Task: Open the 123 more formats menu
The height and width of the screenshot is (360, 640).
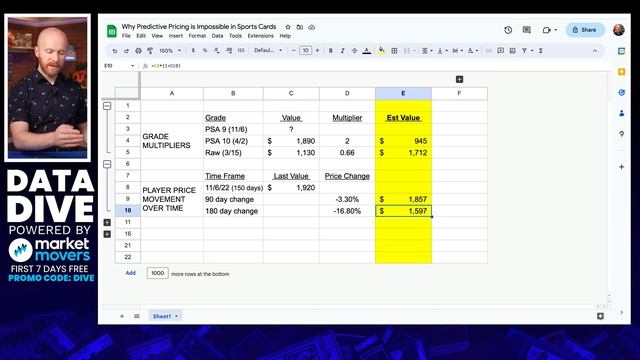Action: pyautogui.click(x=241, y=51)
